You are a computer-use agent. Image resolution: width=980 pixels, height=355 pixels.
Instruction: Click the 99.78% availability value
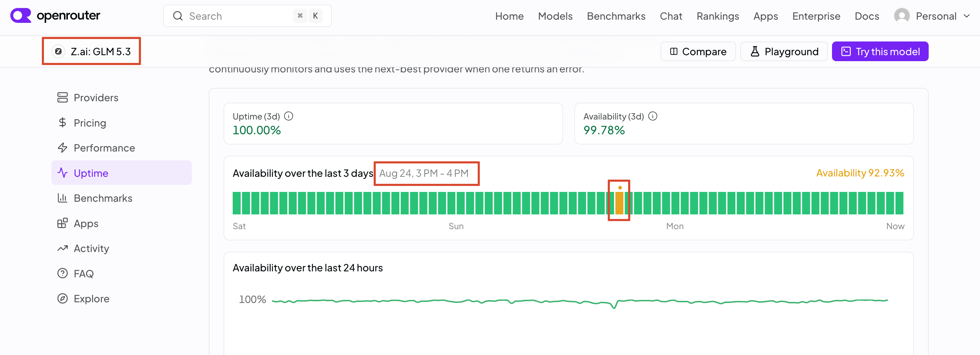(604, 130)
